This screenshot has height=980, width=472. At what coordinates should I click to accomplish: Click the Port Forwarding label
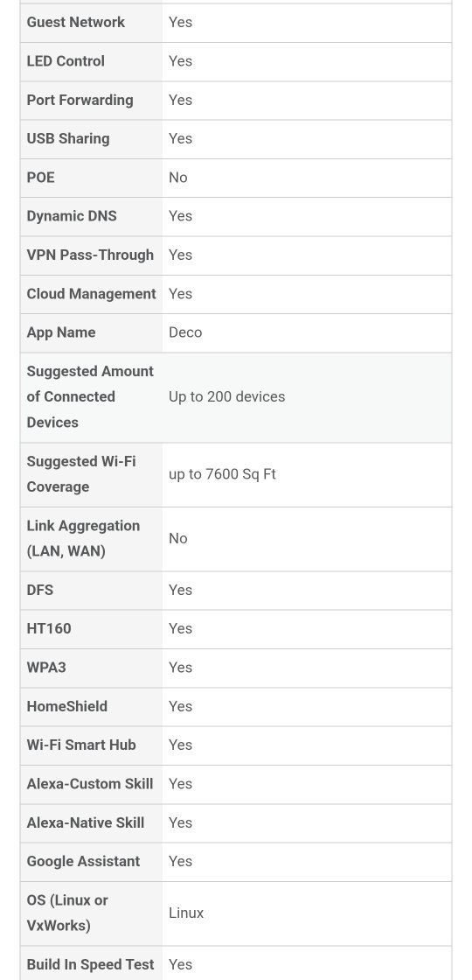point(80,100)
